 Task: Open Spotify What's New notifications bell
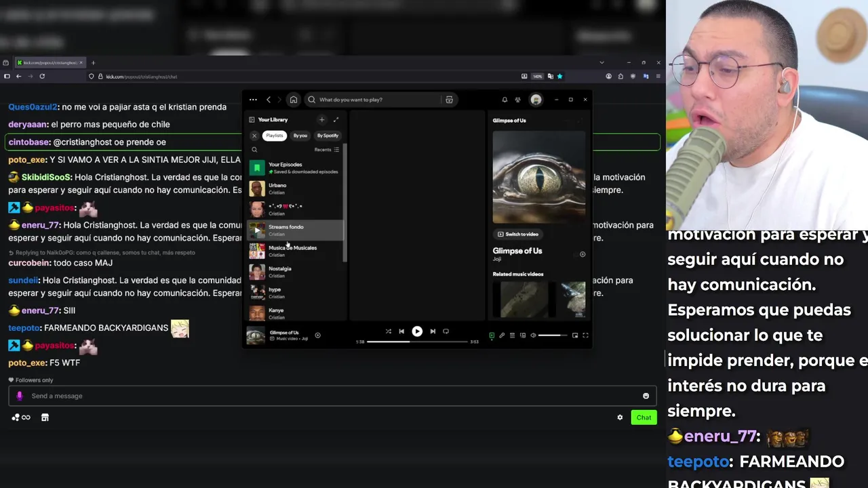[505, 100]
